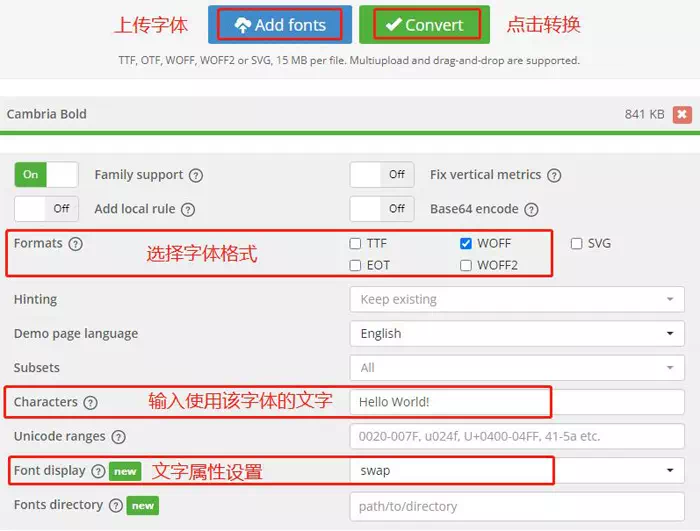
Task: Enable the Fix vertical metrics switch
Action: coord(382,175)
